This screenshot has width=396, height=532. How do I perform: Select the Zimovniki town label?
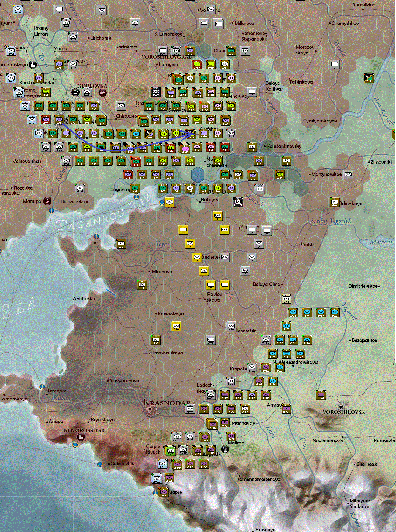click(x=381, y=162)
